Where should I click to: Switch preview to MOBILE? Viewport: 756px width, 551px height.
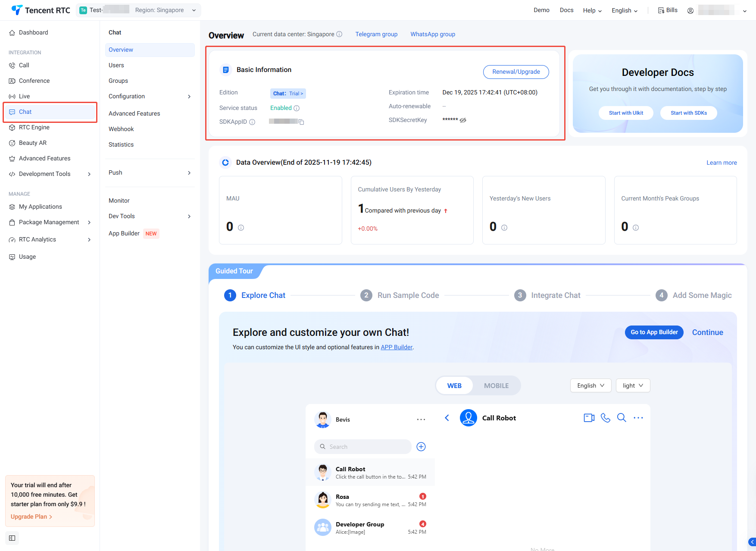[x=496, y=386]
